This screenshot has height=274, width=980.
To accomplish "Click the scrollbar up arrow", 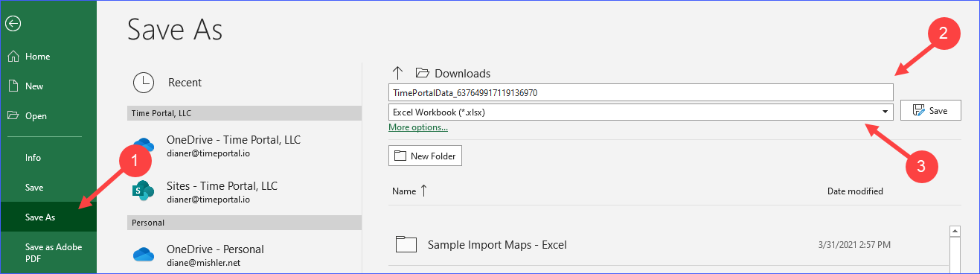I will click(x=955, y=231).
